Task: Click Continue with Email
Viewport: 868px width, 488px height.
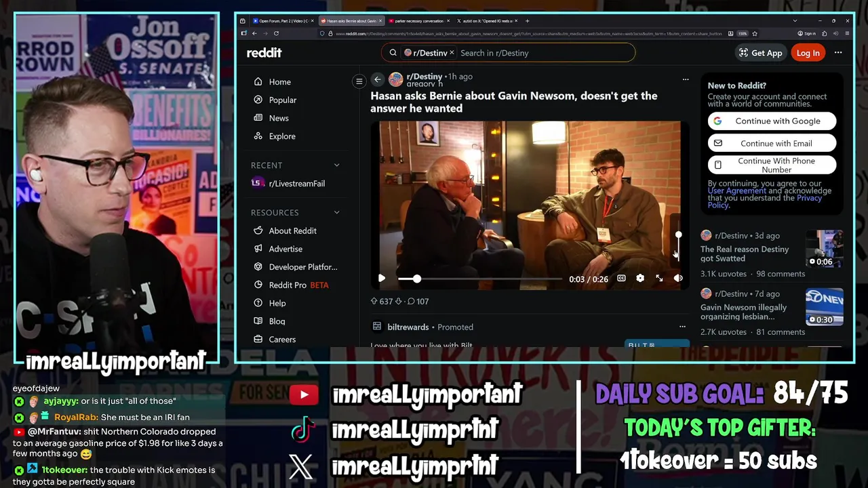Action: [772, 144]
